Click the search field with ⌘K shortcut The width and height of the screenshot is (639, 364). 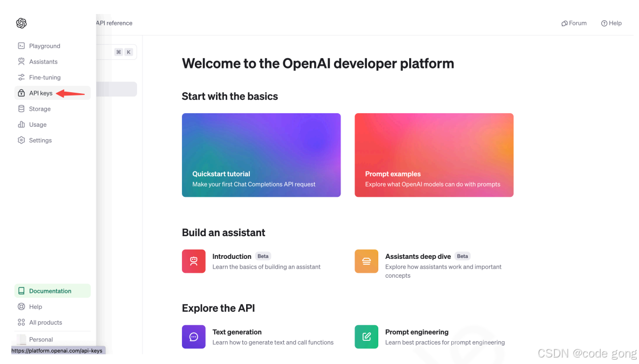[x=117, y=52]
